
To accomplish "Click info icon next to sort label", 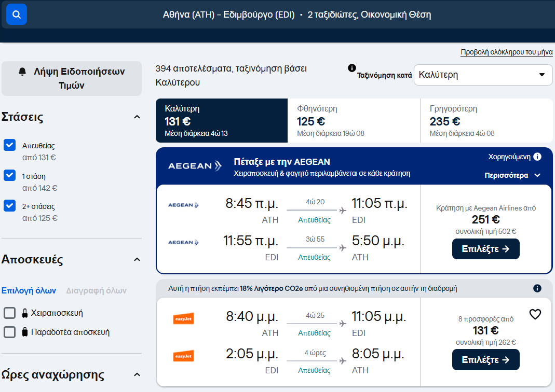I will click(x=352, y=68).
